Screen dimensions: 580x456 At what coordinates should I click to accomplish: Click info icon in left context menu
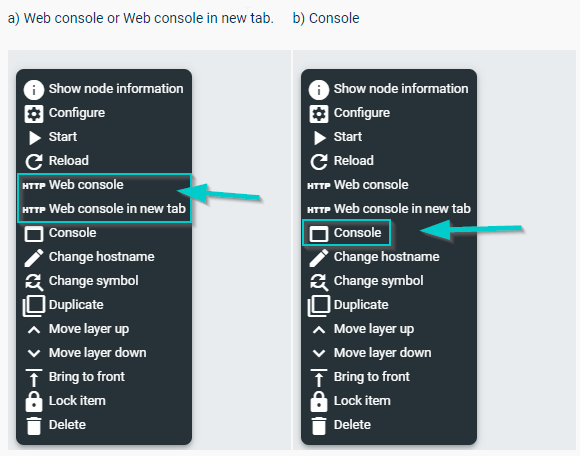point(34,89)
